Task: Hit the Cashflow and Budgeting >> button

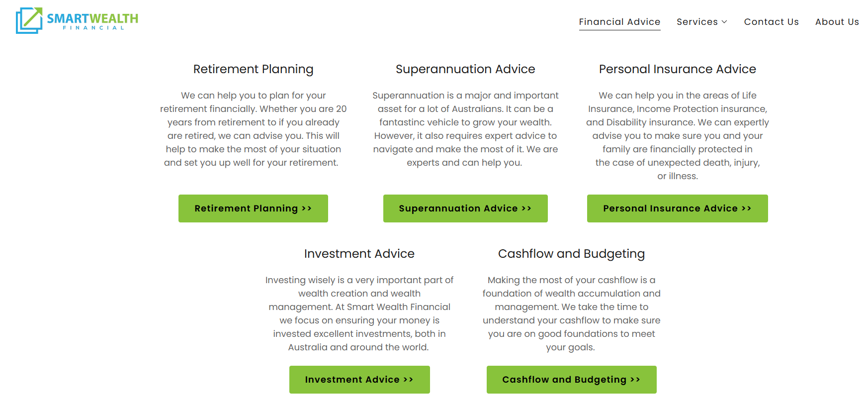Action: coord(571,380)
